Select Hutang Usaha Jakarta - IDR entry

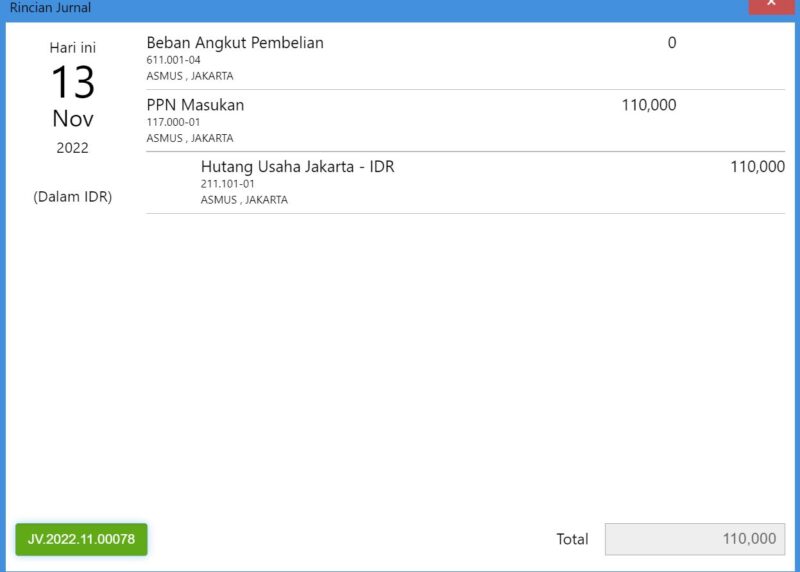coord(297,167)
